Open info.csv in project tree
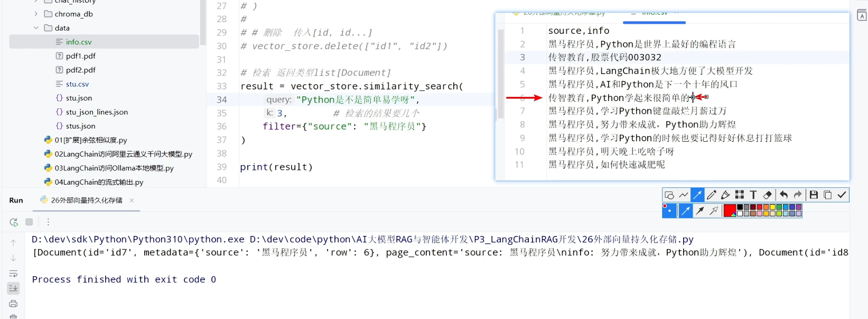The height and width of the screenshot is (319, 868). [x=78, y=42]
